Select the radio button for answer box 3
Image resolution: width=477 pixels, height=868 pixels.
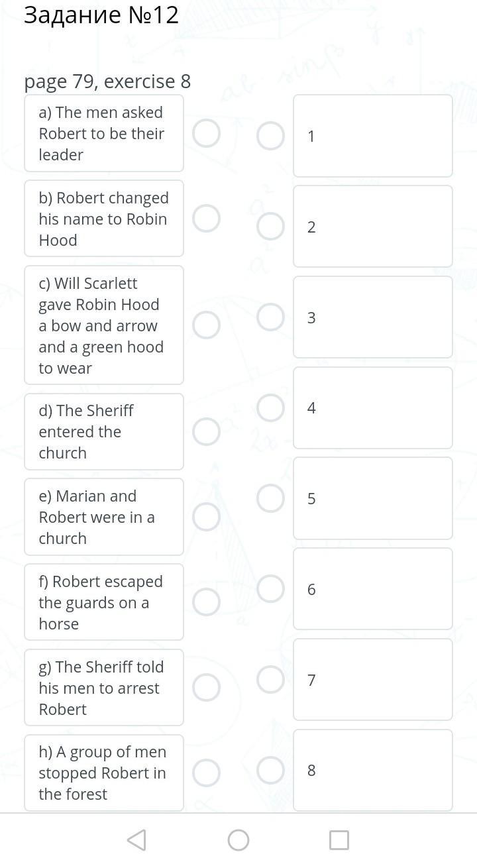coord(270,317)
